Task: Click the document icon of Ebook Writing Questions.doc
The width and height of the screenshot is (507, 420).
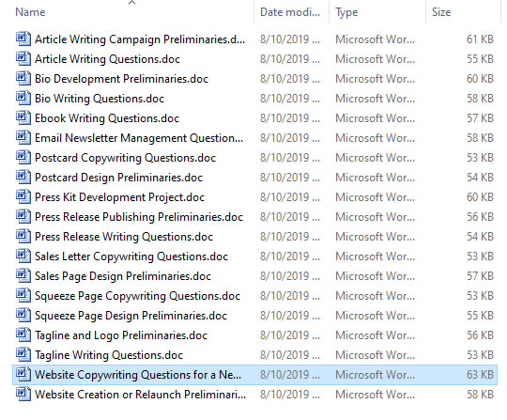Action: [x=23, y=118]
